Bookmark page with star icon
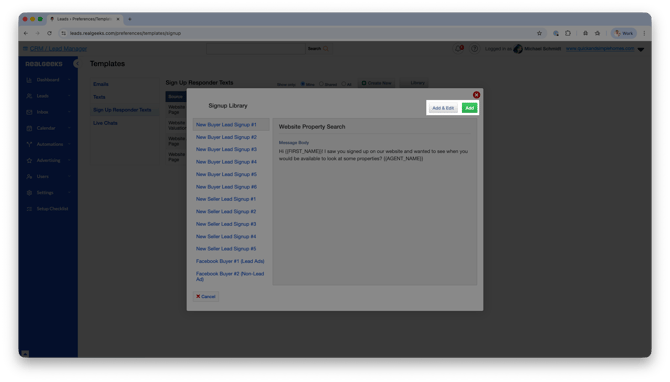The image size is (670, 382). tap(539, 33)
